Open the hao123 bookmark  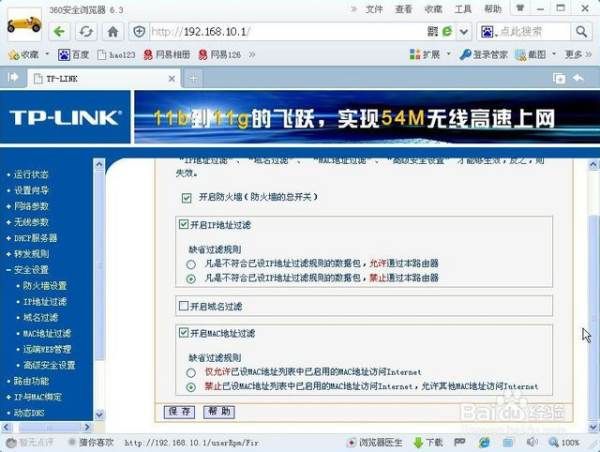(116, 55)
